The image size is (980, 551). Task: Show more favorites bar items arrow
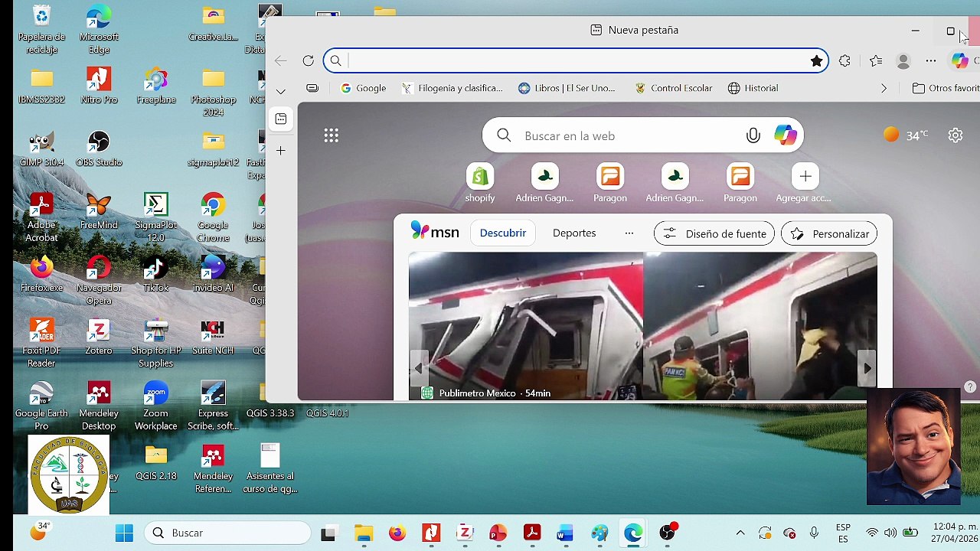tap(884, 88)
